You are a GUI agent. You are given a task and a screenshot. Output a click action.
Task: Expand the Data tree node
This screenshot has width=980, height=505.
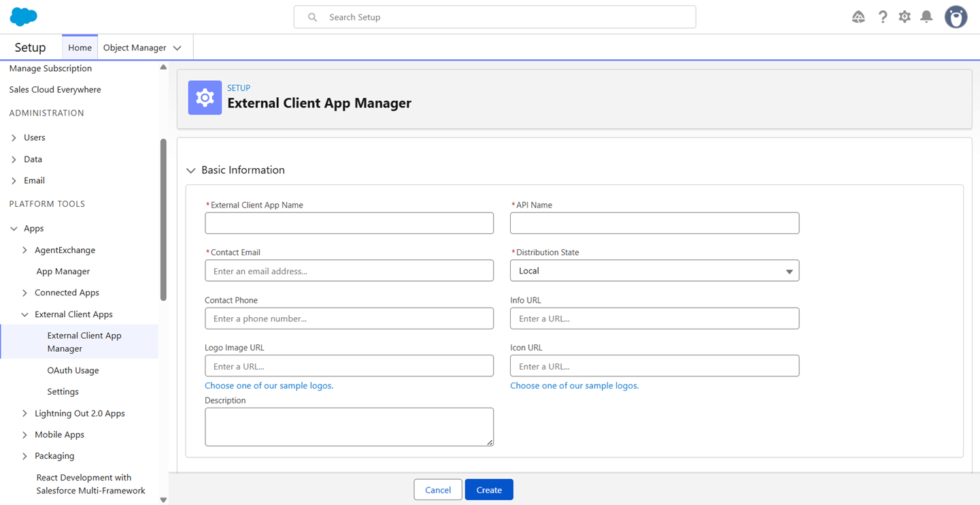(14, 160)
